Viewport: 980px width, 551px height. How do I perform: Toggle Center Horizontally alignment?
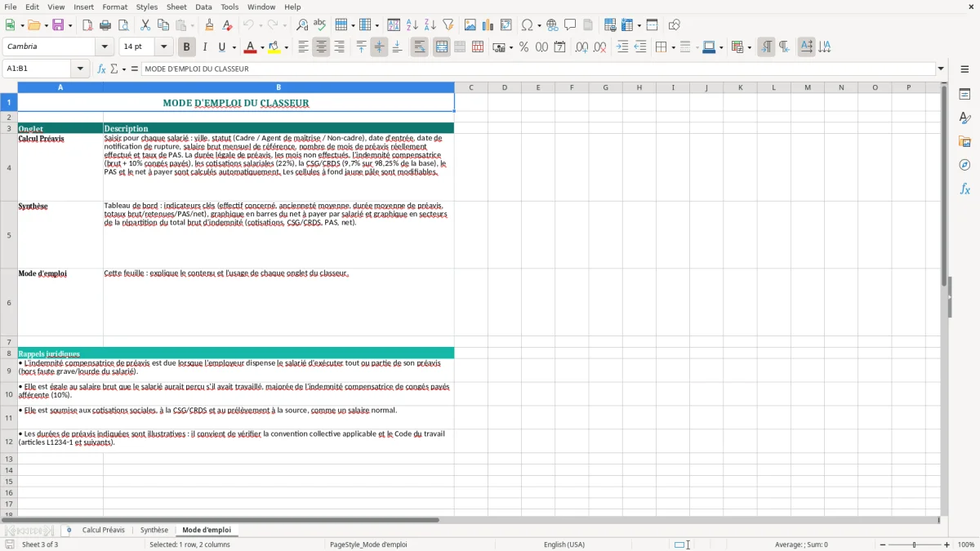pyautogui.click(x=322, y=47)
